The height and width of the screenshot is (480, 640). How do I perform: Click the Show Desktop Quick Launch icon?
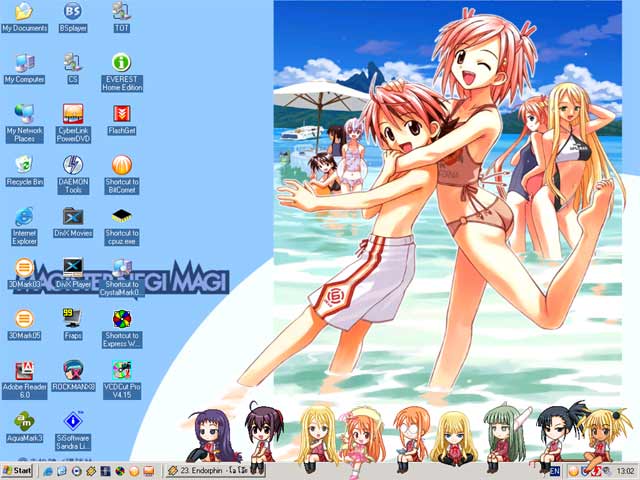click(62, 471)
